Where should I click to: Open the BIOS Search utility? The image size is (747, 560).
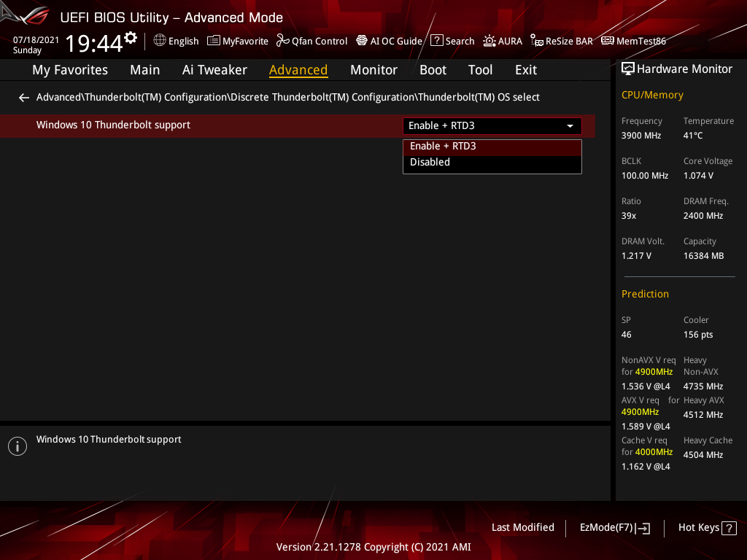452,41
